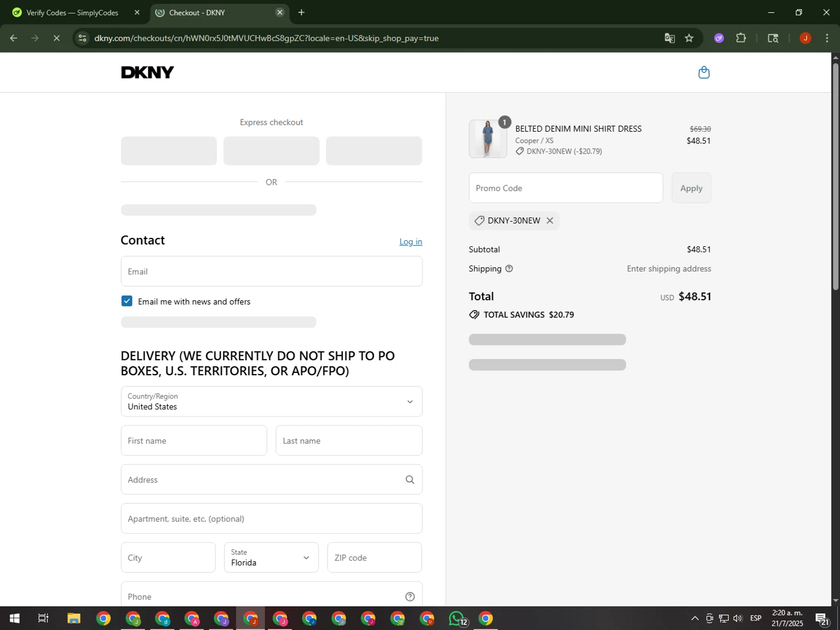Screen dimensions: 840x630
Task: Click into the Last name field
Action: pyautogui.click(x=349, y=441)
